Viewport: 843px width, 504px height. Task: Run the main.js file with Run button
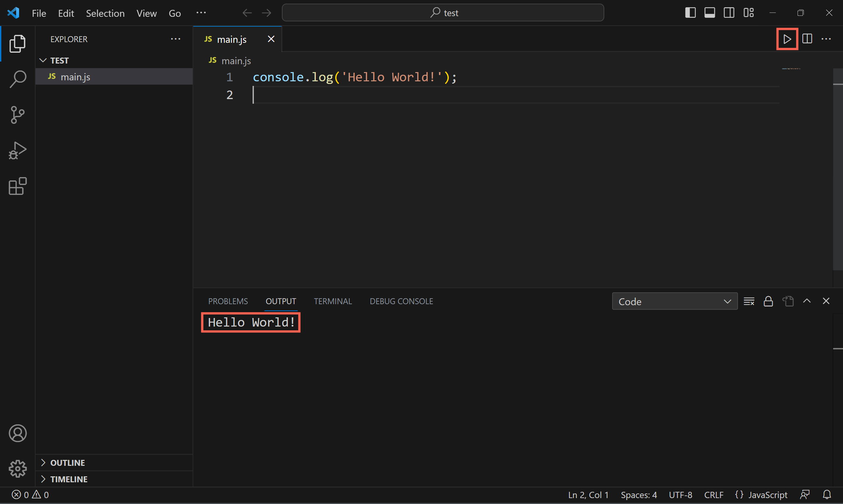(787, 39)
